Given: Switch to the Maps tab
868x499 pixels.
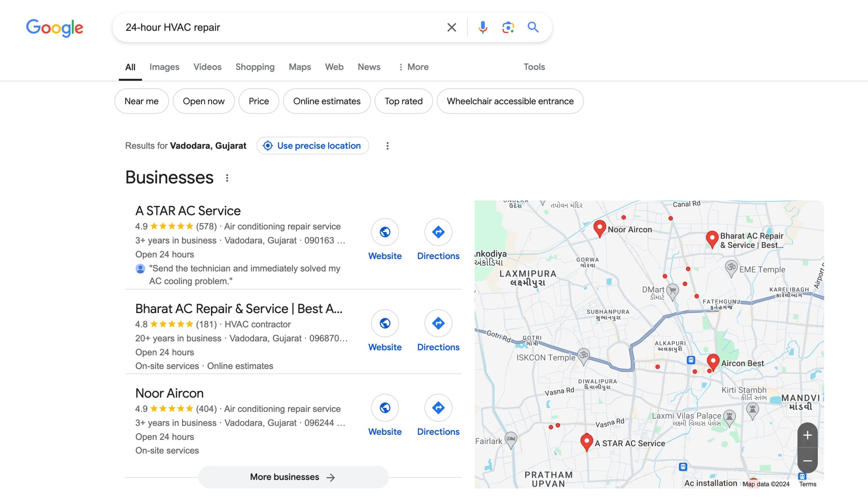Looking at the screenshot, I should pos(300,67).
